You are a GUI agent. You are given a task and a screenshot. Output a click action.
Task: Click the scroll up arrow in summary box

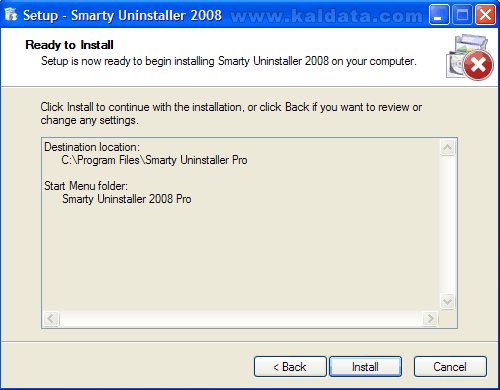[447, 148]
